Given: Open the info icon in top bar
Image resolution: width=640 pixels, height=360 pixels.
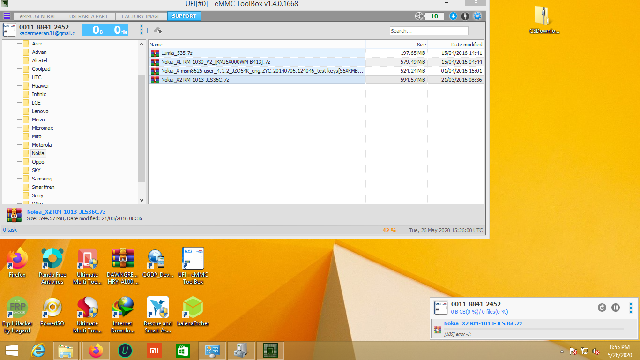Looking at the screenshot, I should click(x=465, y=16).
